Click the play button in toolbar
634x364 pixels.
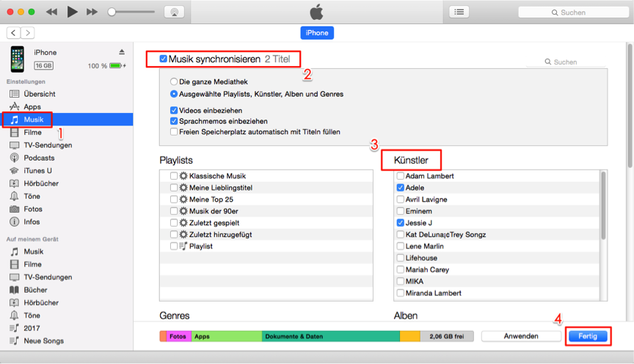tap(72, 12)
